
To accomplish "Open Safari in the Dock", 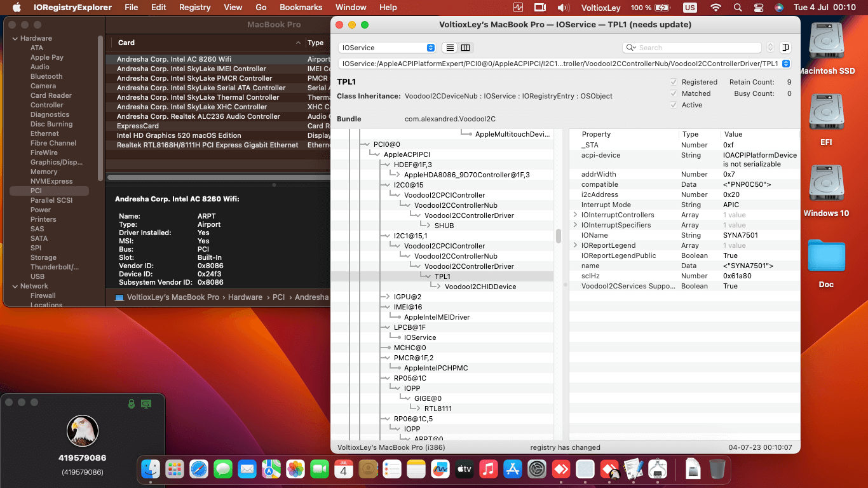I will [199, 470].
